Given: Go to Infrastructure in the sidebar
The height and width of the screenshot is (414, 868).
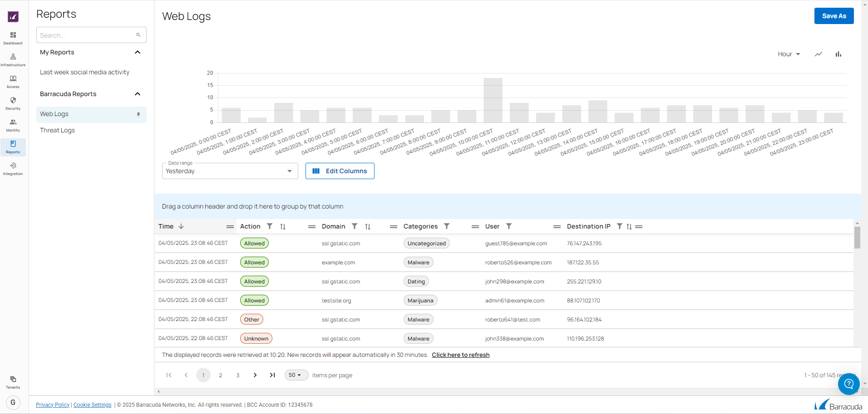Looking at the screenshot, I should pyautogui.click(x=13, y=59).
